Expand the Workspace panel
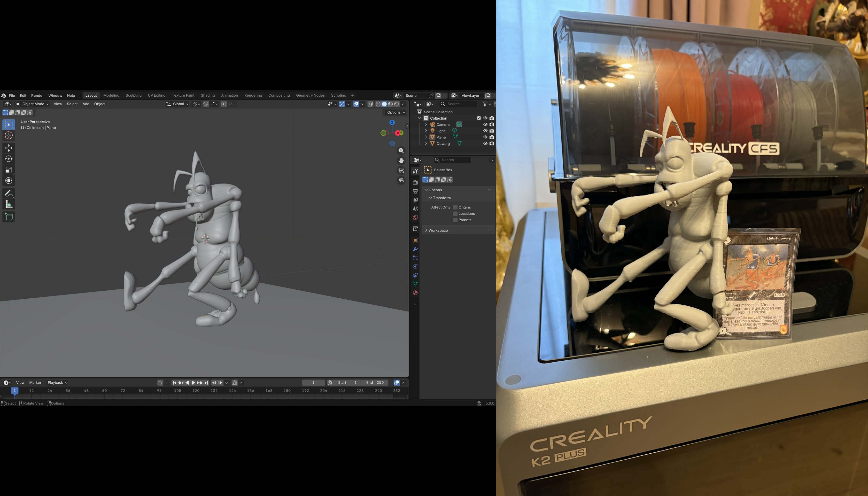Viewport: 868px width, 496px height. [x=438, y=230]
